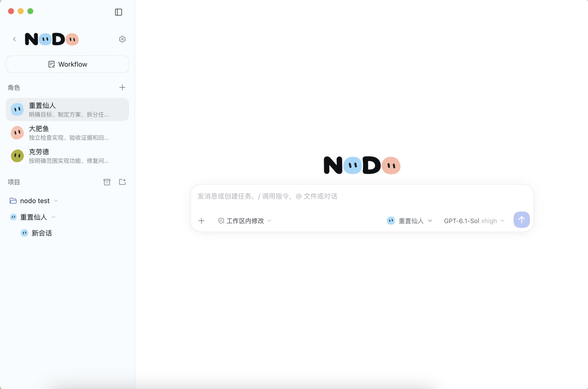The height and width of the screenshot is (389, 588).
Task: Click the 角色 section header
Action: pos(14,88)
